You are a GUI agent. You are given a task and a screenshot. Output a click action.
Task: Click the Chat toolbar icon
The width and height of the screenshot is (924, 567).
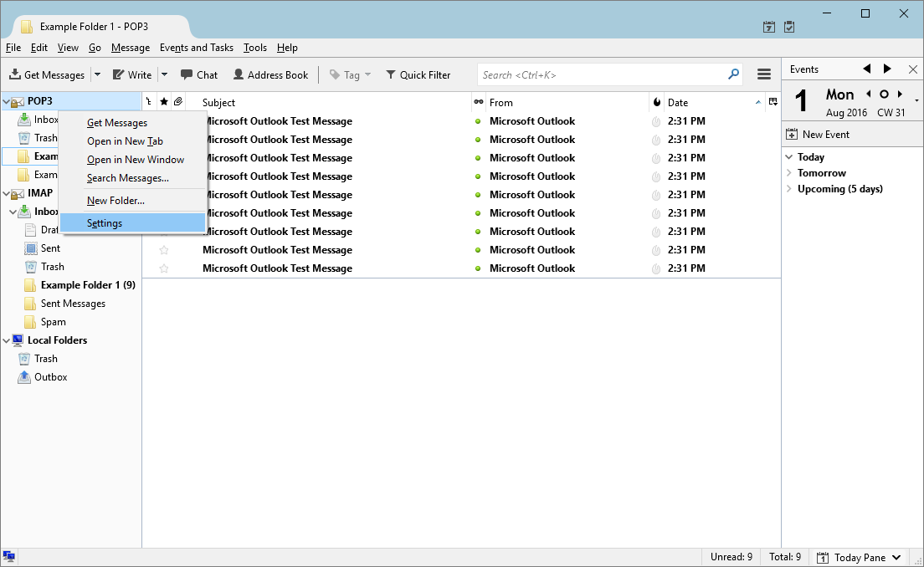(198, 74)
